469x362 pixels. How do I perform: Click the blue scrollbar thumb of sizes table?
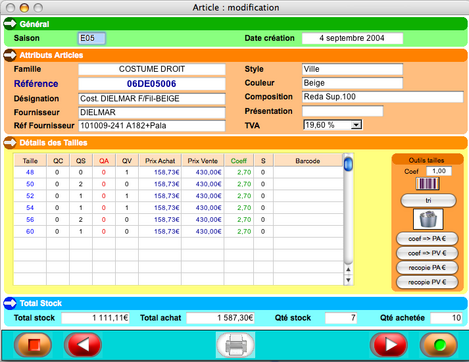(348, 164)
